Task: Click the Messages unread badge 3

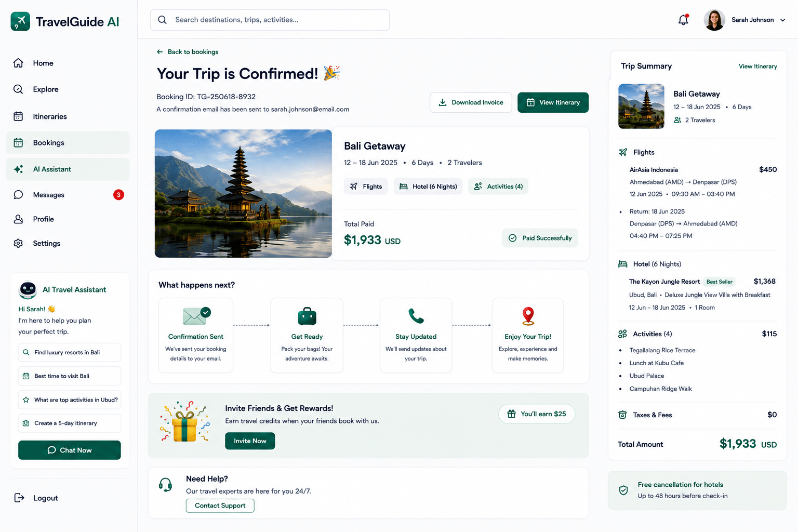Action: coord(118,195)
